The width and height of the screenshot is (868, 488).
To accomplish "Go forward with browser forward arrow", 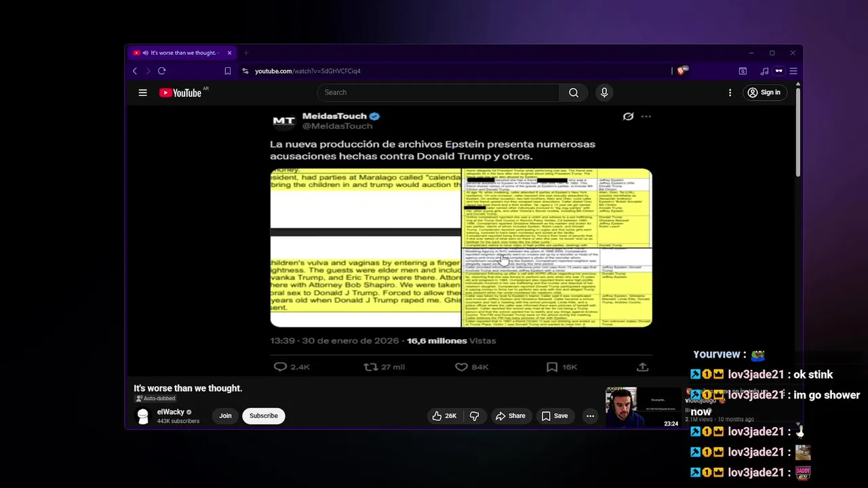I will pos(148,71).
